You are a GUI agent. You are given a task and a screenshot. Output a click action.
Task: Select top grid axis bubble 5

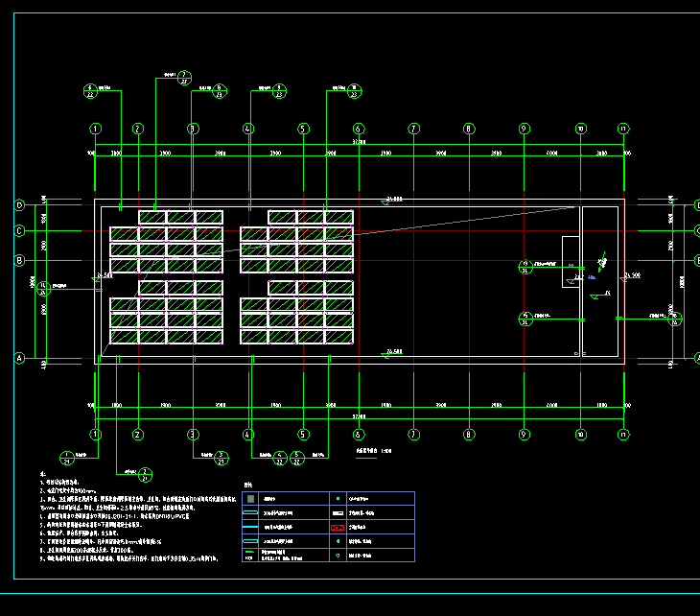pos(303,129)
